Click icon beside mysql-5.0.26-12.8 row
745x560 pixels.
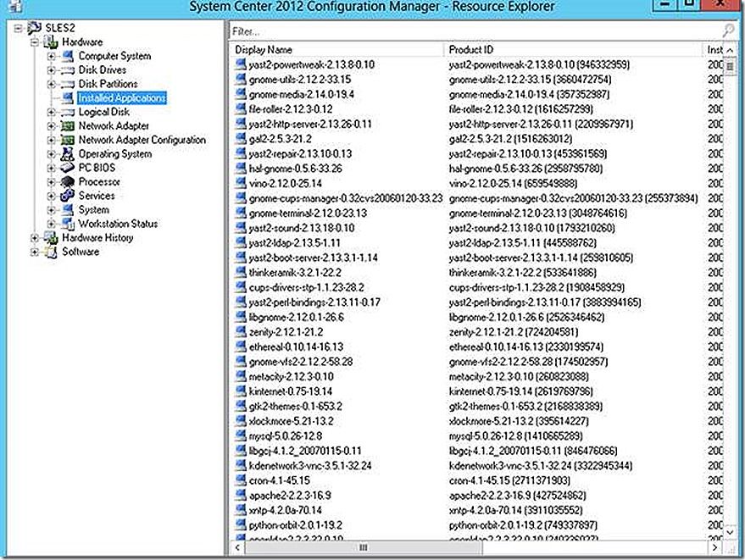(241, 435)
